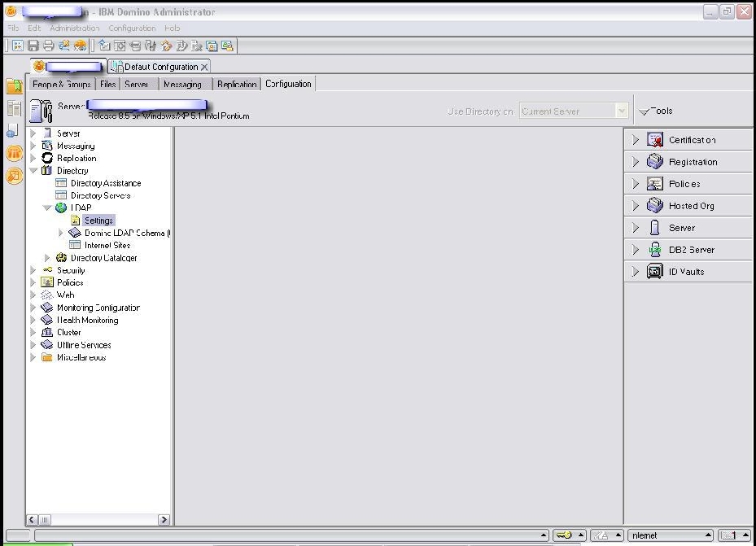Select the Configuration tab
This screenshot has width=756, height=546.
click(x=288, y=83)
